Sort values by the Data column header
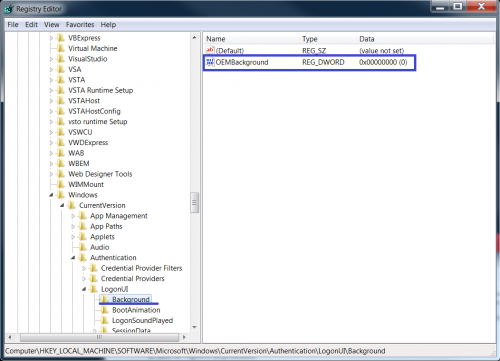This screenshot has width=500, height=361. (426, 39)
